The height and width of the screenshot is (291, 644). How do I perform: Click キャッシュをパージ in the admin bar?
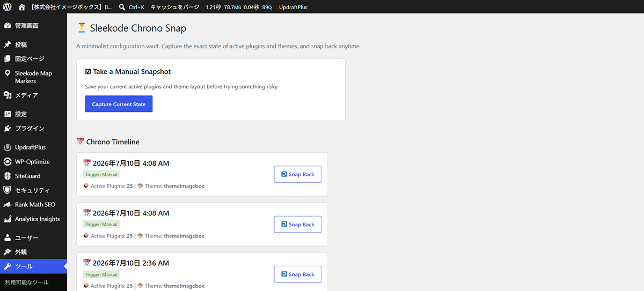click(175, 7)
